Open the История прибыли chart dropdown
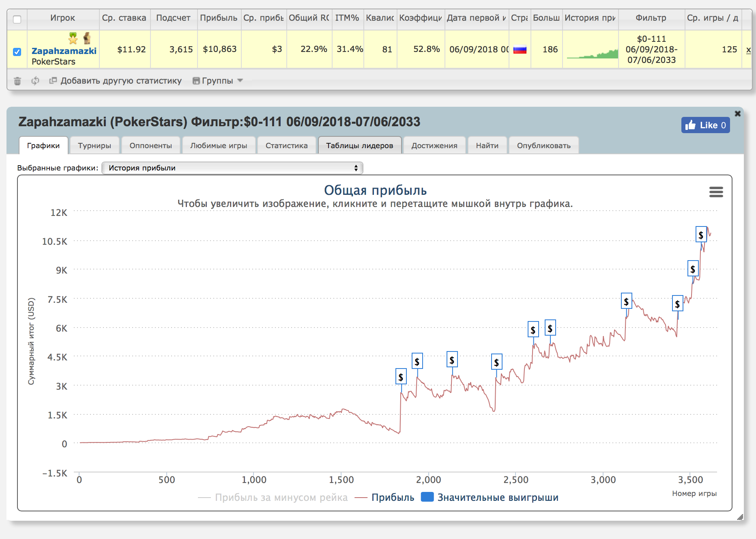The width and height of the screenshot is (756, 539). (x=232, y=168)
